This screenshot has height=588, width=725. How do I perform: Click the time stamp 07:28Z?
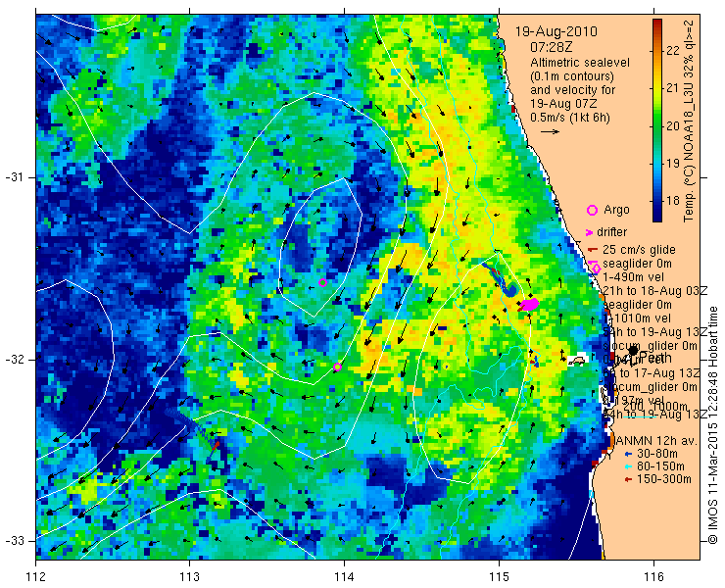pos(552,47)
